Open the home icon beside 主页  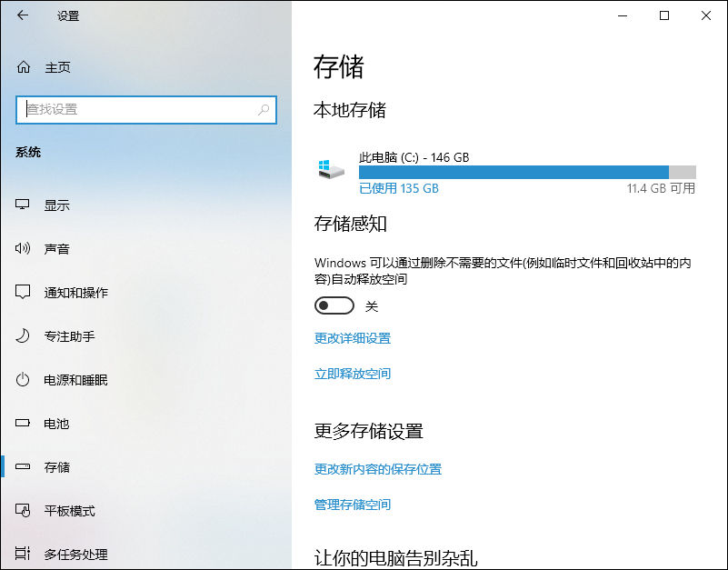24,67
